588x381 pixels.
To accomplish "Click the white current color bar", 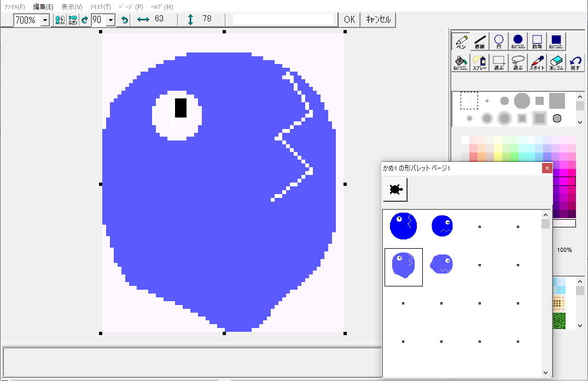I will [564, 224].
